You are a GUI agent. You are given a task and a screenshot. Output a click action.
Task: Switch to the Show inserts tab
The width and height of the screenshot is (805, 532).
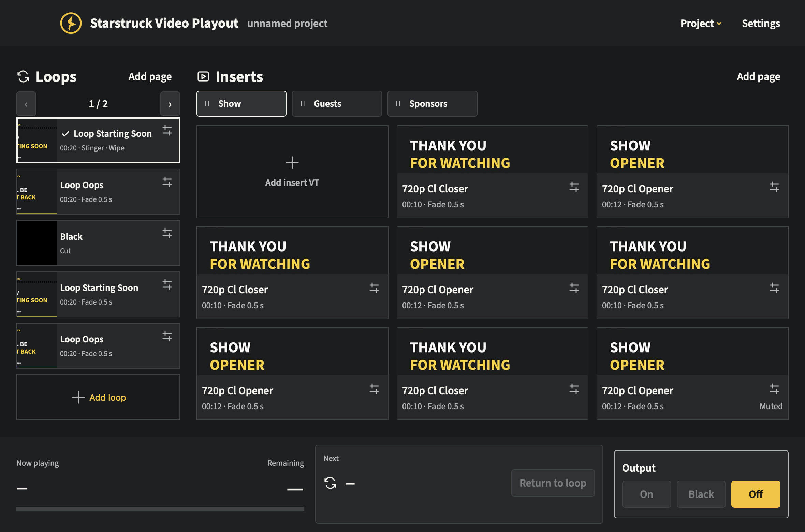tap(241, 104)
